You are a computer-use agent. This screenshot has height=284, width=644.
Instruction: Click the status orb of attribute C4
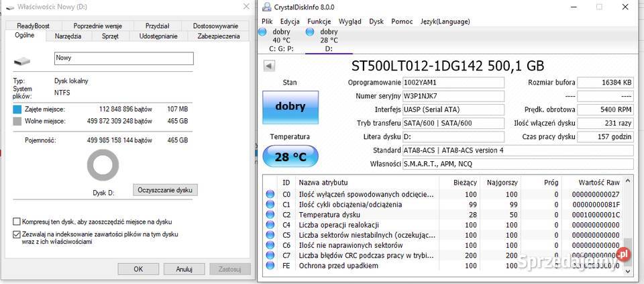[270, 225]
